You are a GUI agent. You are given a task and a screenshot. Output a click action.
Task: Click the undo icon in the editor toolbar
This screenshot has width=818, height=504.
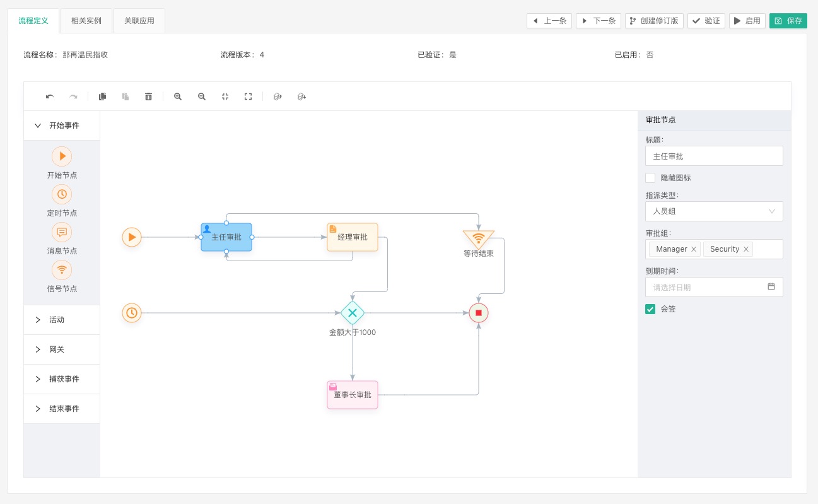click(50, 97)
